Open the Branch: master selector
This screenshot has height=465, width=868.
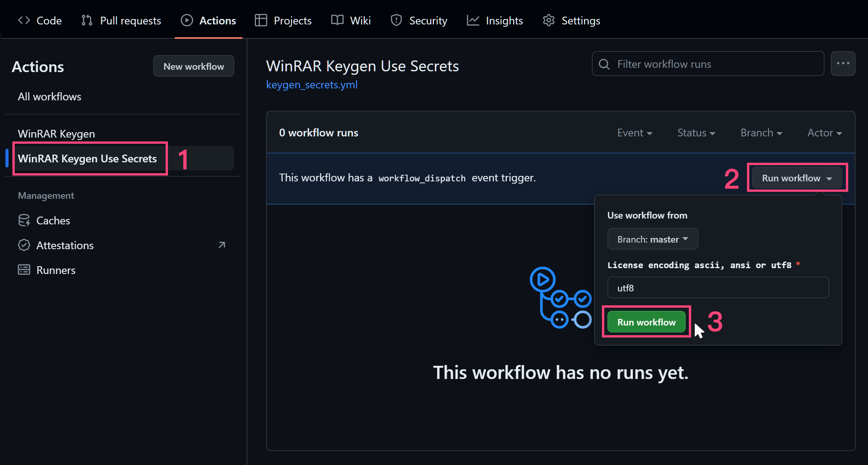pyautogui.click(x=652, y=239)
